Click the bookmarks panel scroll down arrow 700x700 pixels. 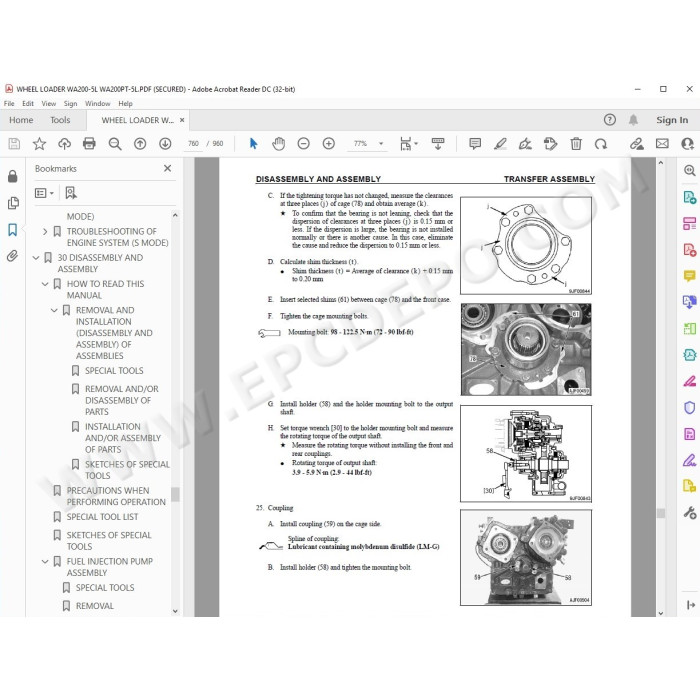tap(175, 611)
